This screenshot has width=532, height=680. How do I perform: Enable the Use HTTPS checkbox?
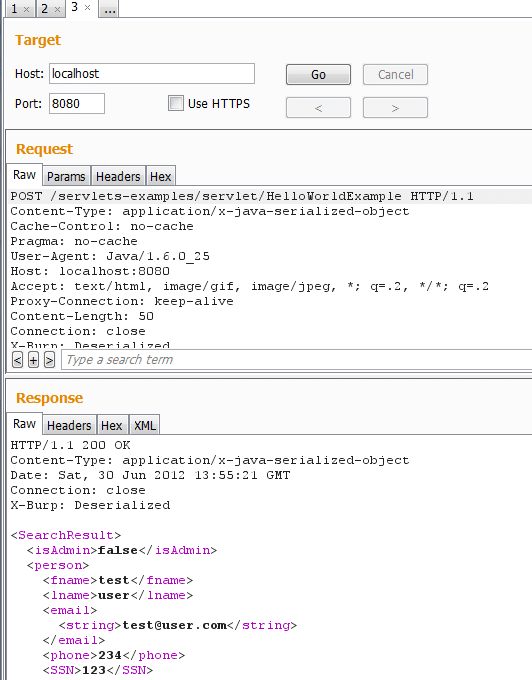coord(176,103)
